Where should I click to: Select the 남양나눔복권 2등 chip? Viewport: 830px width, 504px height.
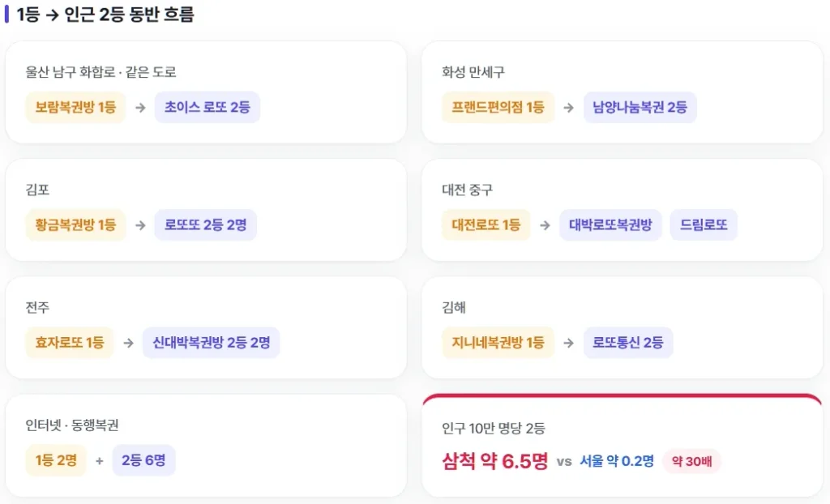click(640, 108)
